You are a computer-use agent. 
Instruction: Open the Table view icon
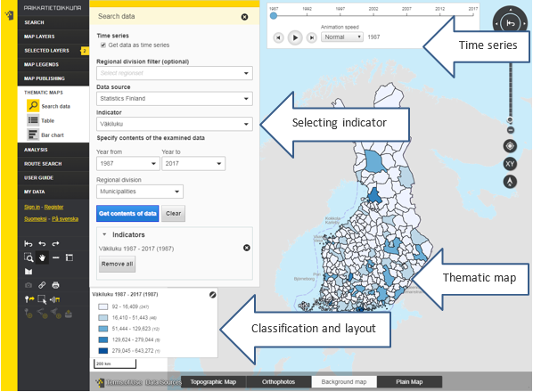pos(33,120)
